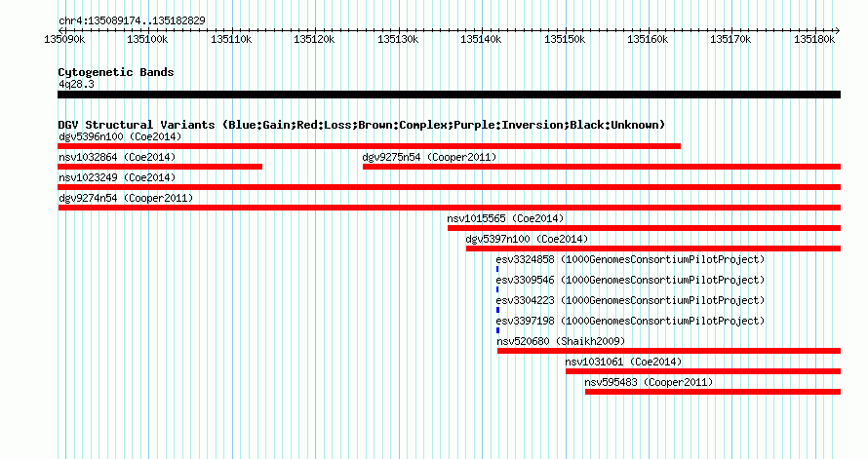Click the 135150k ruler label
This screenshot has width=868, height=459.
[x=565, y=39]
